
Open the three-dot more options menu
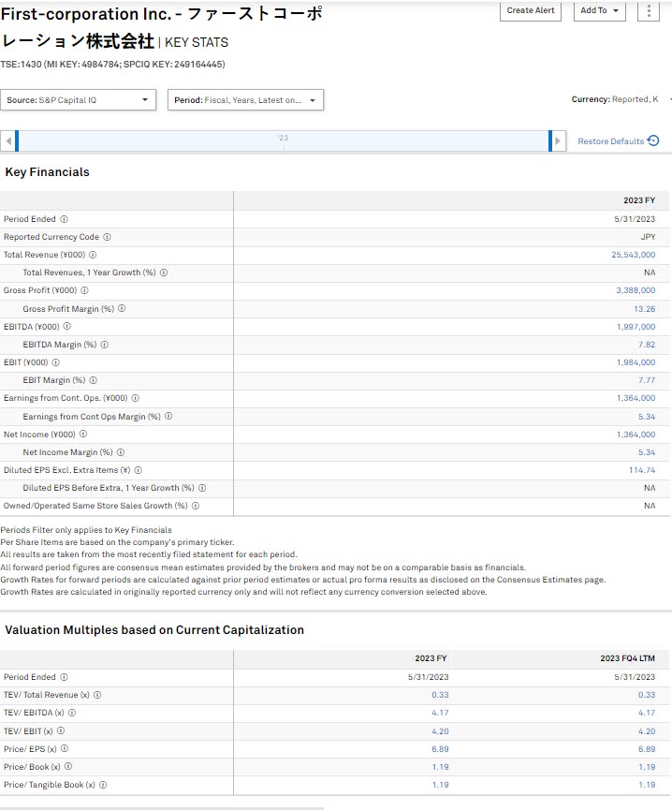(x=649, y=10)
